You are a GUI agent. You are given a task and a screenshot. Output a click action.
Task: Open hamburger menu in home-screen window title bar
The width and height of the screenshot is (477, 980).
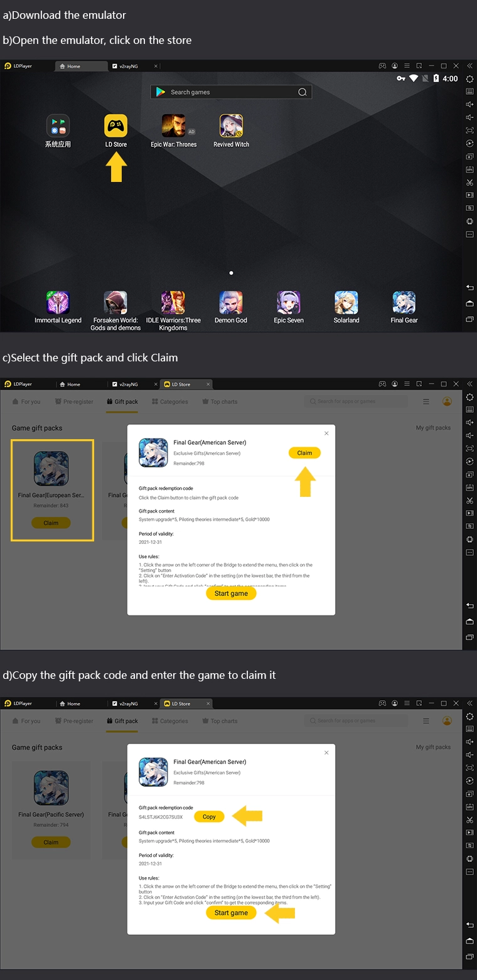click(x=407, y=66)
